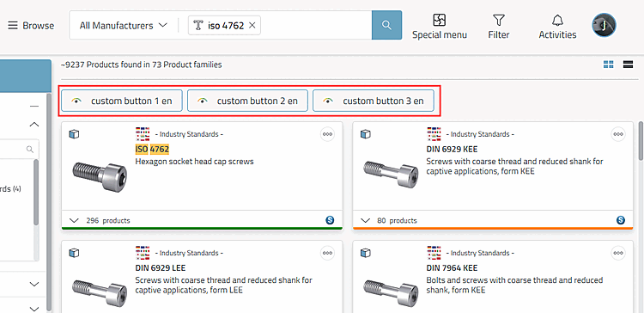
Task: Click custom button 3 en
Action: (374, 101)
